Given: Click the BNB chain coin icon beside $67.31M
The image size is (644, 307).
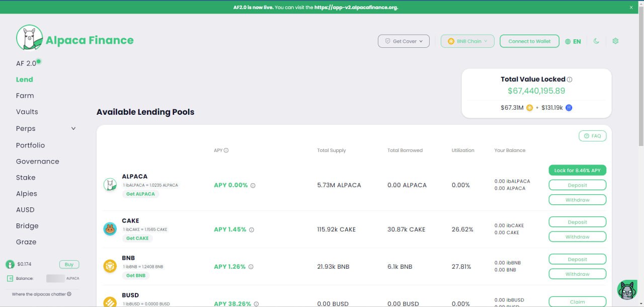Looking at the screenshot, I should (x=529, y=108).
